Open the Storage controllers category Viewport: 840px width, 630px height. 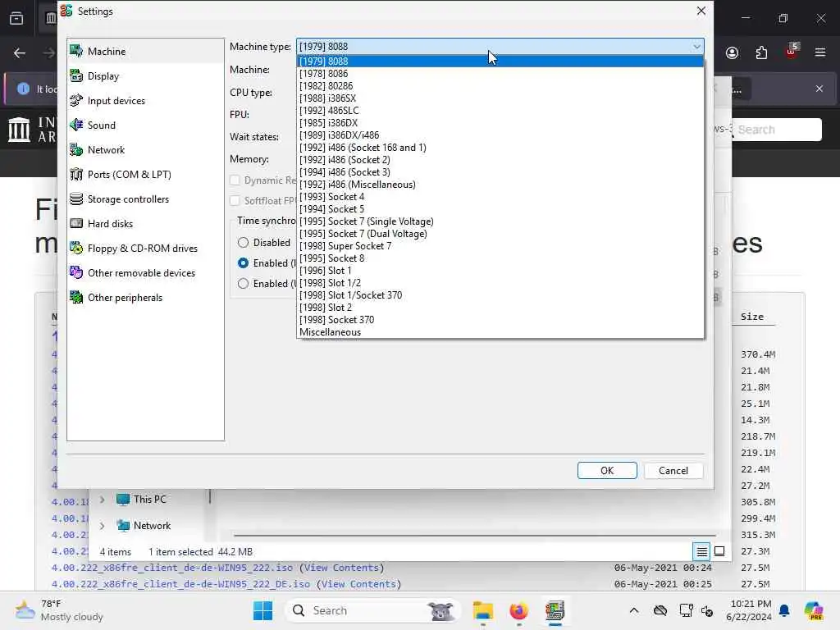(x=145, y=199)
